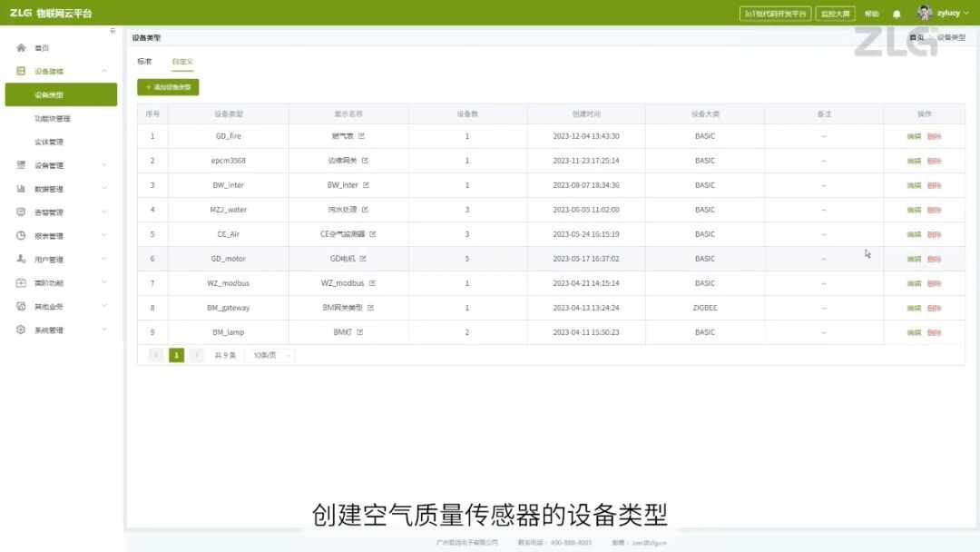
Task: Click the rename icon in the WZ_modbus row
Action: click(x=372, y=283)
